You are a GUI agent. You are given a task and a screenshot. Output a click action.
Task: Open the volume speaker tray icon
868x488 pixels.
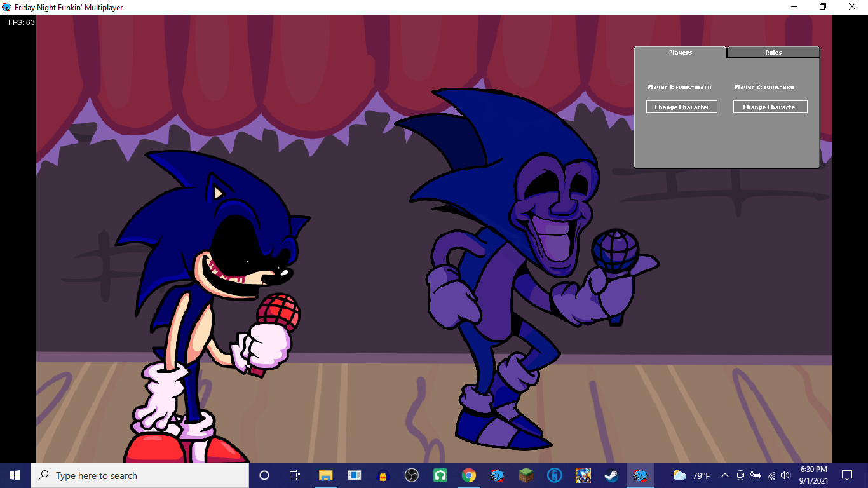[x=785, y=475]
